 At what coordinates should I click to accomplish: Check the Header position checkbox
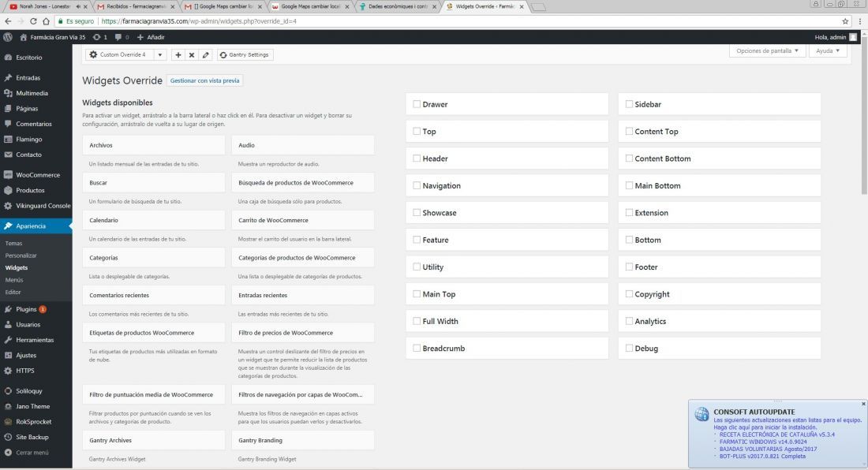(417, 159)
